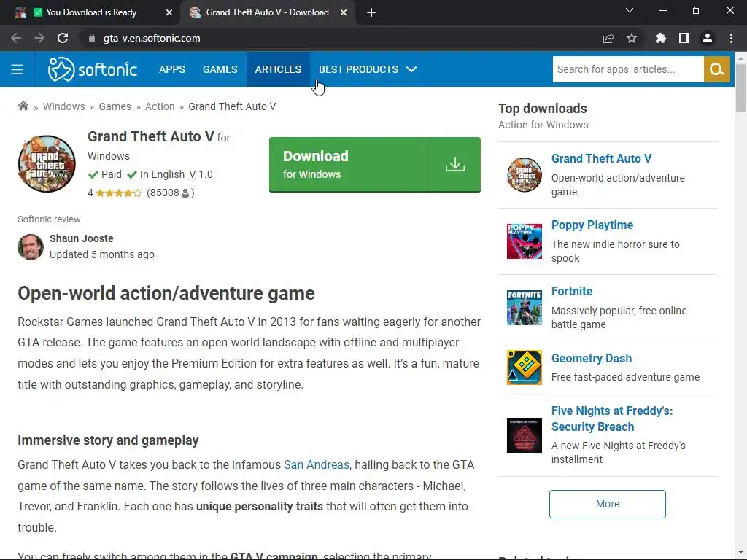Open Chrome three-dot menu
747x560 pixels.
[731, 38]
